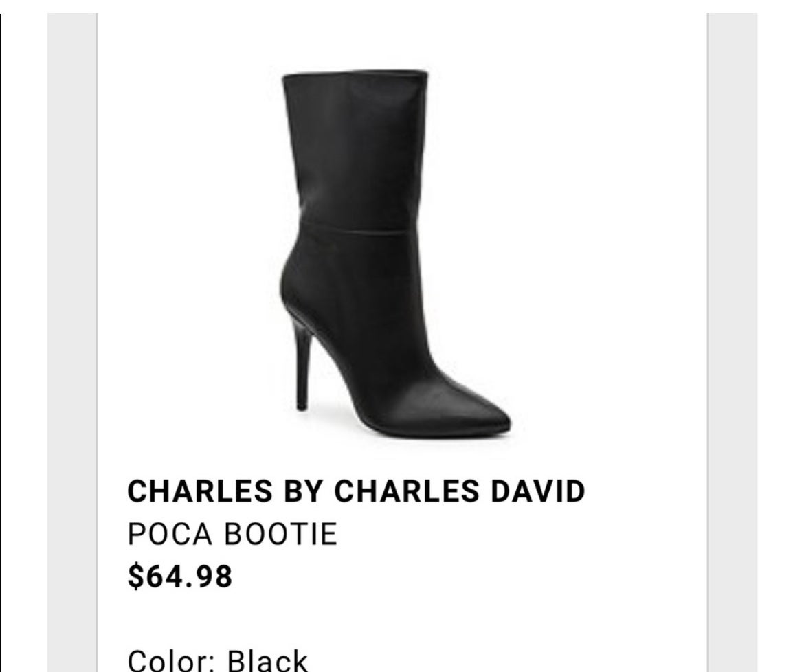Select the $64.98 price

[x=180, y=576]
